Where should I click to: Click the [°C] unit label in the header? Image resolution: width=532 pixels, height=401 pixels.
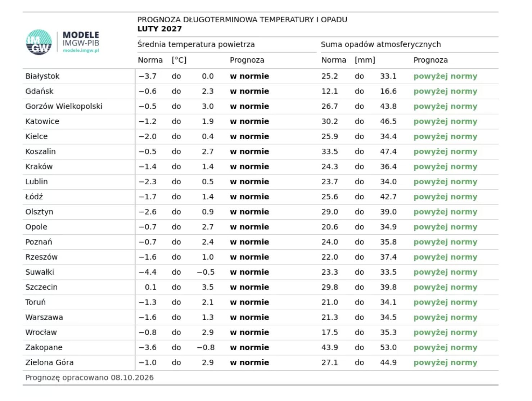(x=179, y=60)
